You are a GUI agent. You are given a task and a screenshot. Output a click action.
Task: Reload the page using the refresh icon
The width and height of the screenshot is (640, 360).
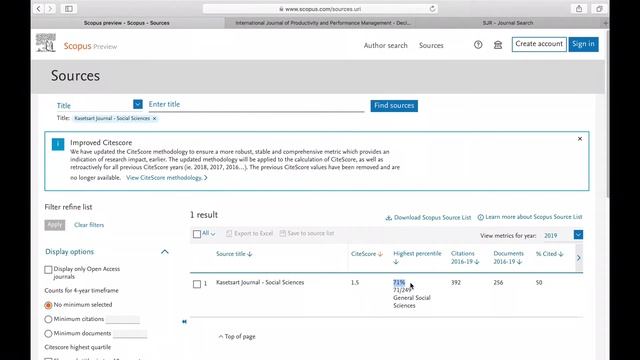pos(432,9)
